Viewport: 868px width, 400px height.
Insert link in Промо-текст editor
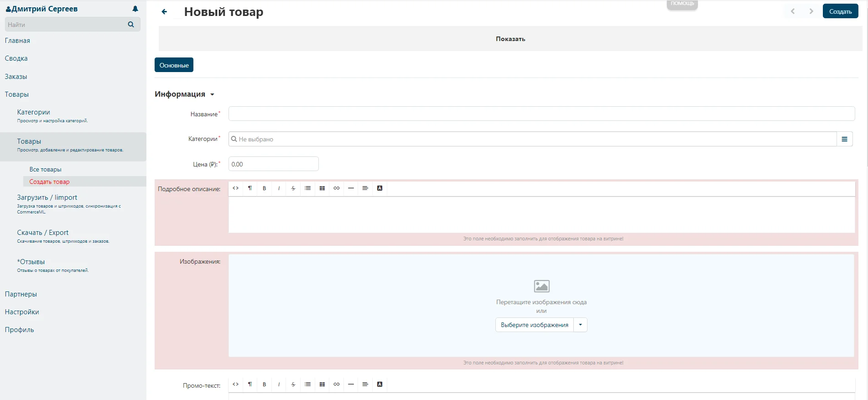point(337,384)
